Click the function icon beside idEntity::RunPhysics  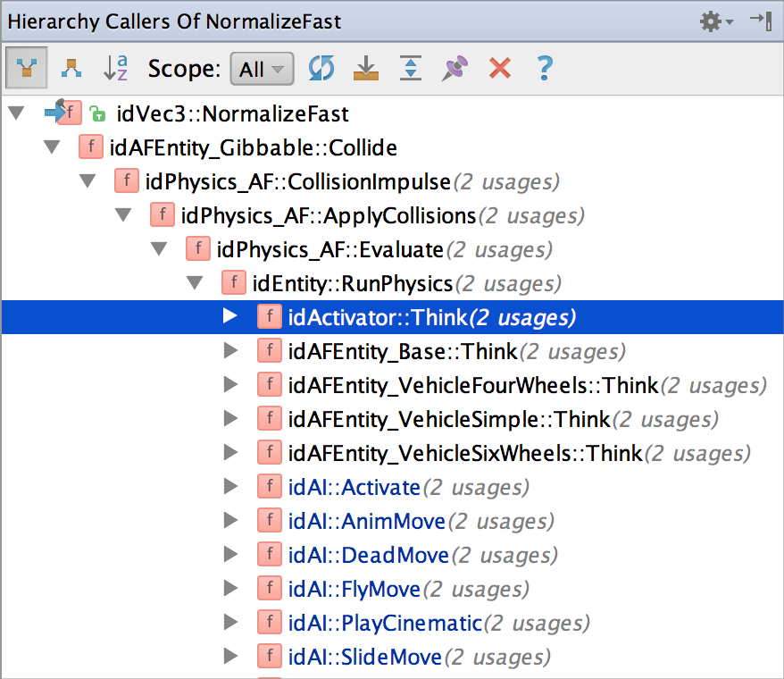point(234,282)
